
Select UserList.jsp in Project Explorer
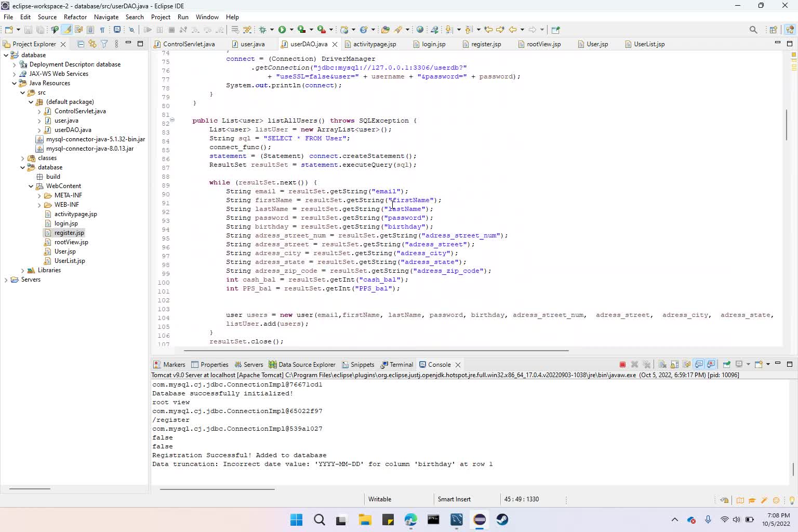click(70, 261)
